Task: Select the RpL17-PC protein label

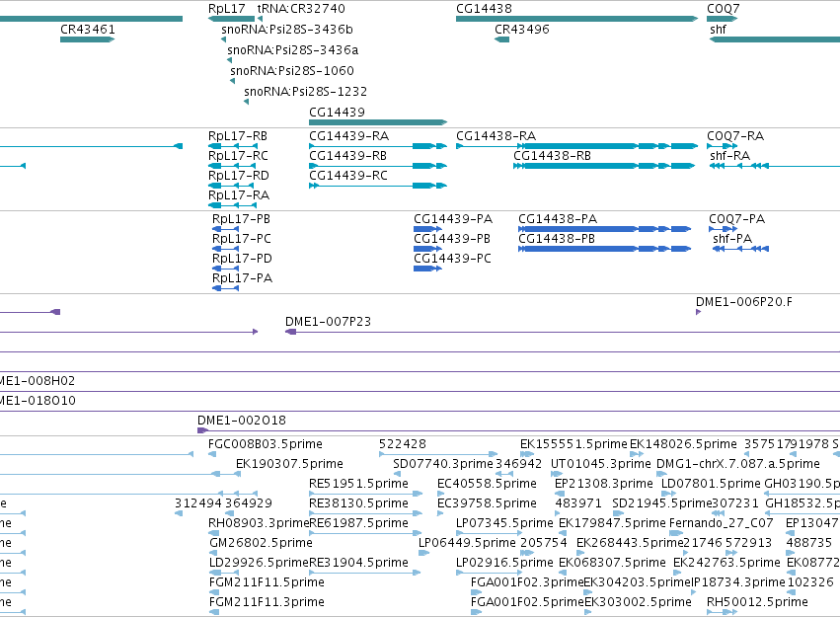Action: coord(242,239)
